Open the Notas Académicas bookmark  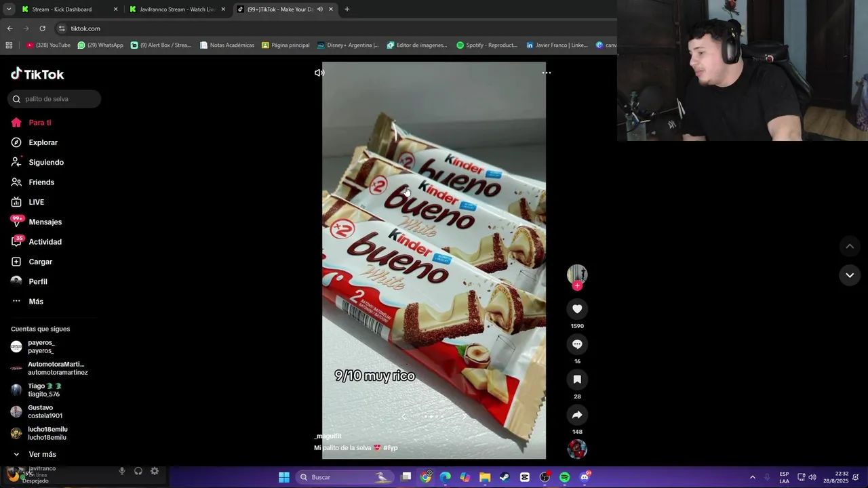click(227, 45)
